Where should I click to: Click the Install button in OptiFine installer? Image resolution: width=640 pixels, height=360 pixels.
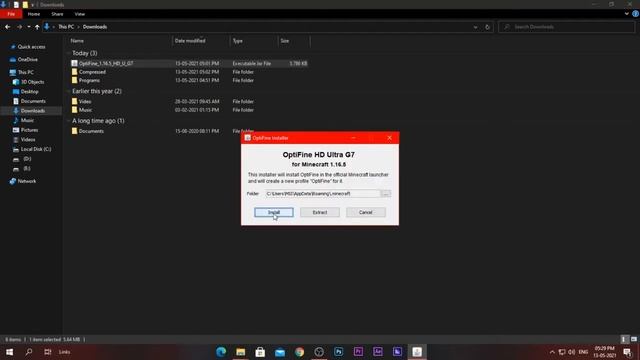pyautogui.click(x=273, y=212)
